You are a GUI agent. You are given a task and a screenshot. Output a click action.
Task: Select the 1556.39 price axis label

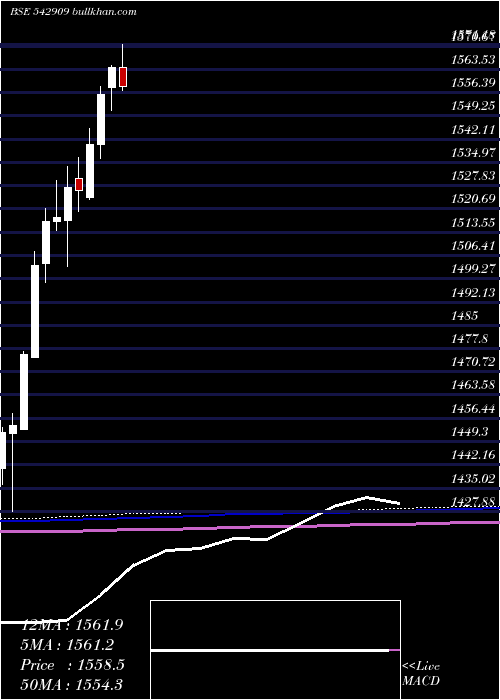click(473, 83)
